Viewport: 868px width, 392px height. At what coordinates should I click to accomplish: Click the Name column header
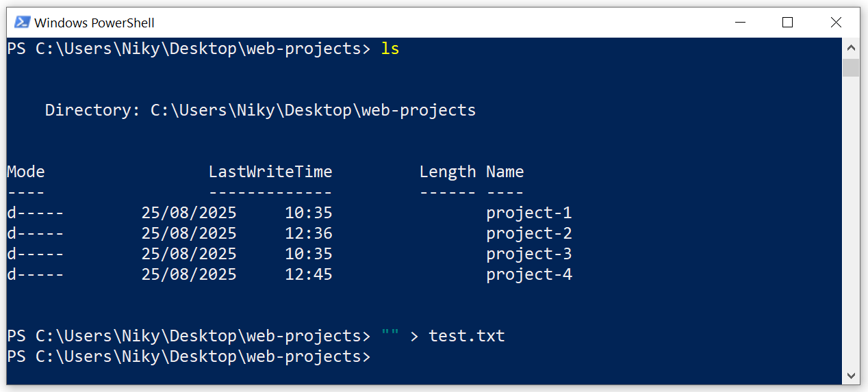[505, 172]
